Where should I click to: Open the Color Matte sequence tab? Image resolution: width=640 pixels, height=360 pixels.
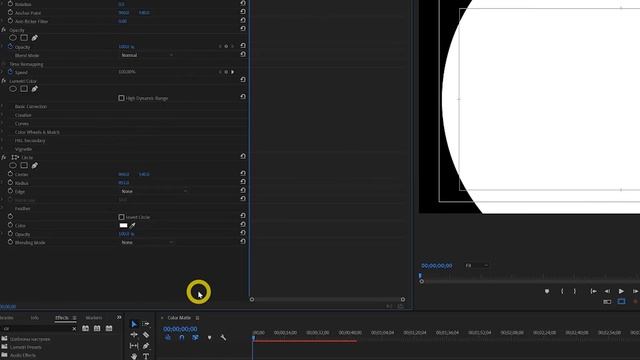[179, 318]
